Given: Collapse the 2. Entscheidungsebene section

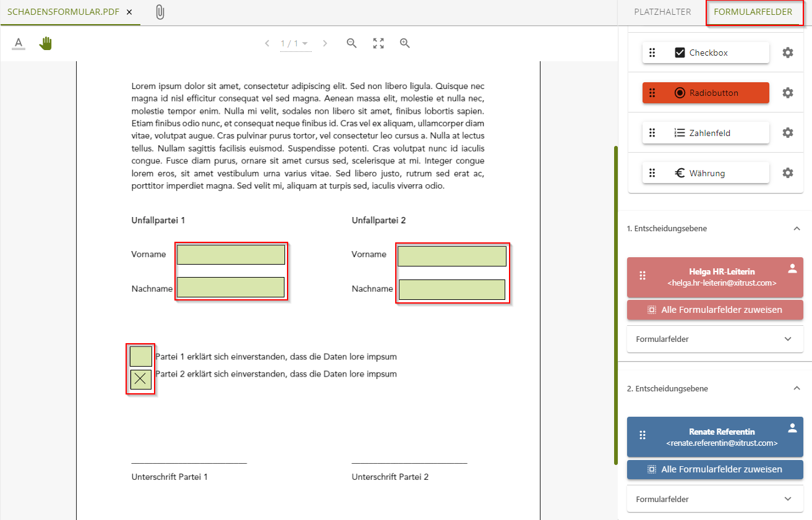Looking at the screenshot, I should click(797, 388).
